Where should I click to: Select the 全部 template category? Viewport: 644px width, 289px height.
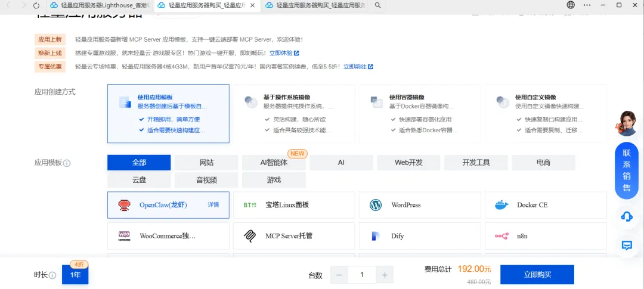point(139,163)
